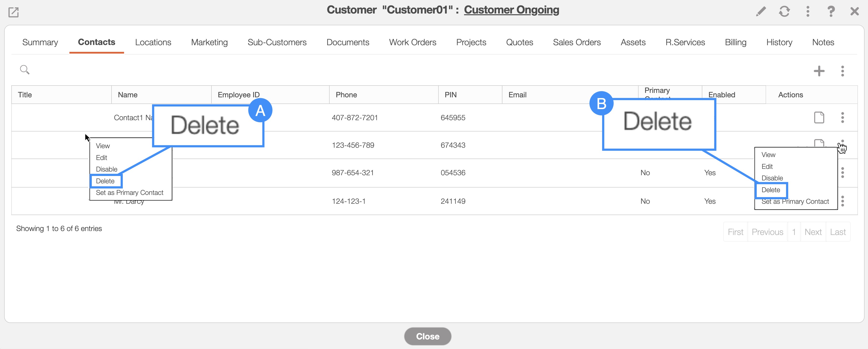The width and height of the screenshot is (868, 349).
Task: Open the help question mark icon
Action: tap(831, 12)
